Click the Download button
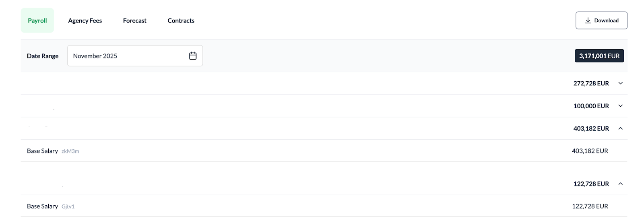644x223 pixels. [601, 21]
